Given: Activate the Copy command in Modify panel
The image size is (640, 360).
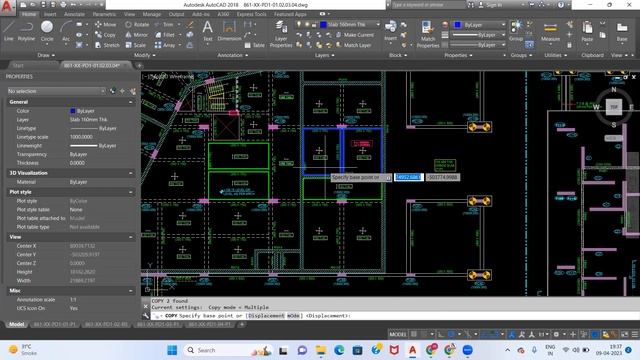Looking at the screenshot, I should (x=105, y=35).
